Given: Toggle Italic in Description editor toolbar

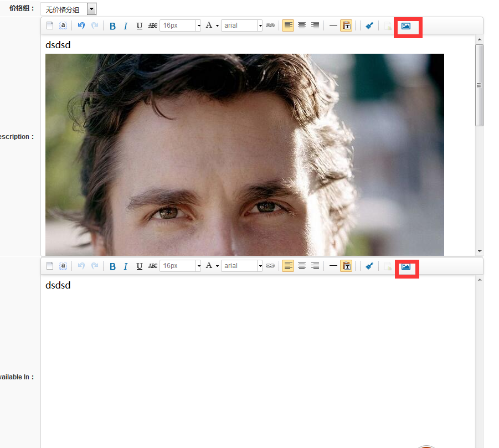Looking at the screenshot, I should click(x=126, y=26).
